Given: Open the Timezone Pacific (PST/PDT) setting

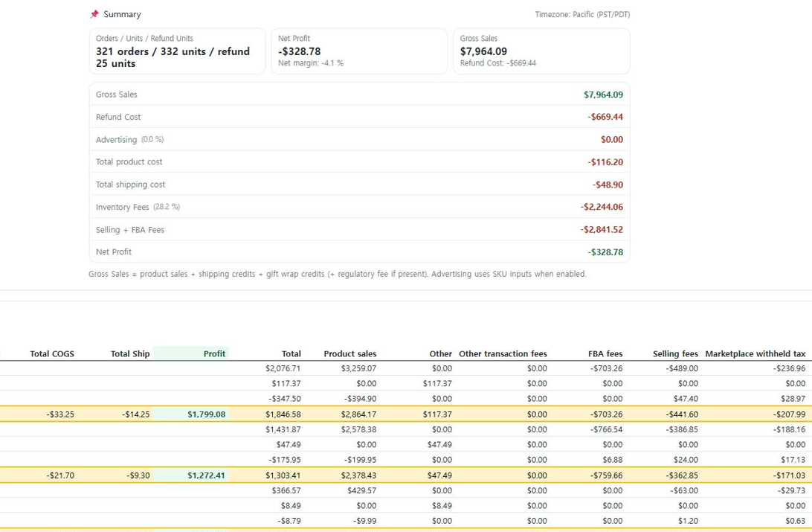Looking at the screenshot, I should pyautogui.click(x=583, y=13).
